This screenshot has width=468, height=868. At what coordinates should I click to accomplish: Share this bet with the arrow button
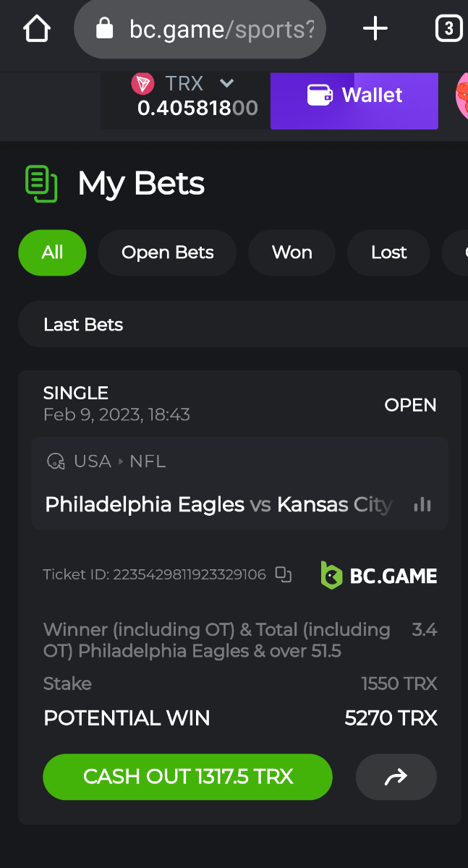[x=396, y=778]
